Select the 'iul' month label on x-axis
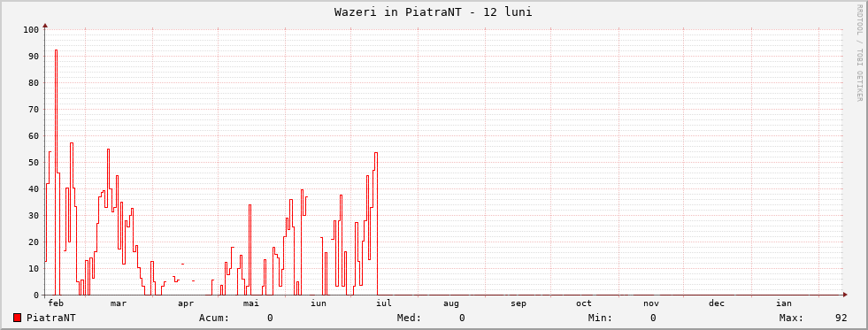 point(384,303)
